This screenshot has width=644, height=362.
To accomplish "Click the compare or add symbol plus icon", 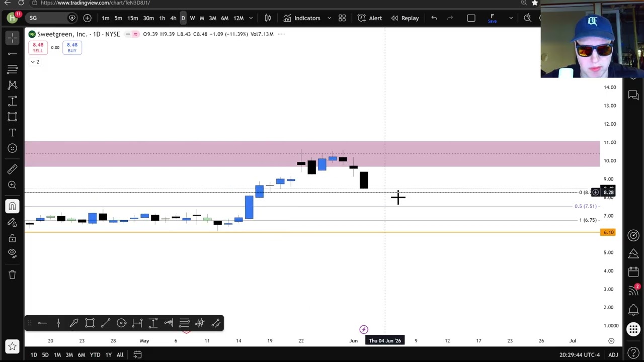I will coord(87,18).
